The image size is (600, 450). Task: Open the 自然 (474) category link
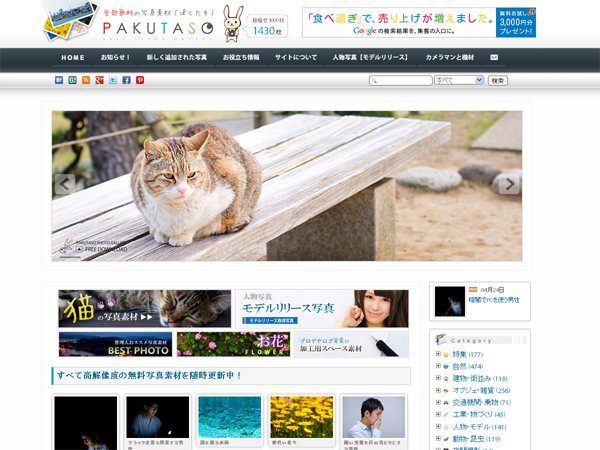click(468, 367)
